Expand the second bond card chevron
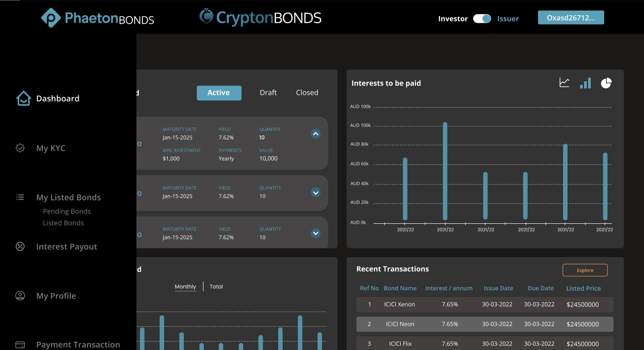This screenshot has width=644, height=350. tap(316, 192)
